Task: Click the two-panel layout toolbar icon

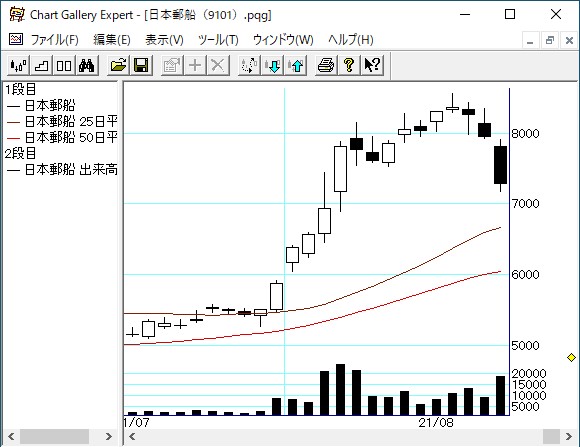Action: tap(64, 65)
